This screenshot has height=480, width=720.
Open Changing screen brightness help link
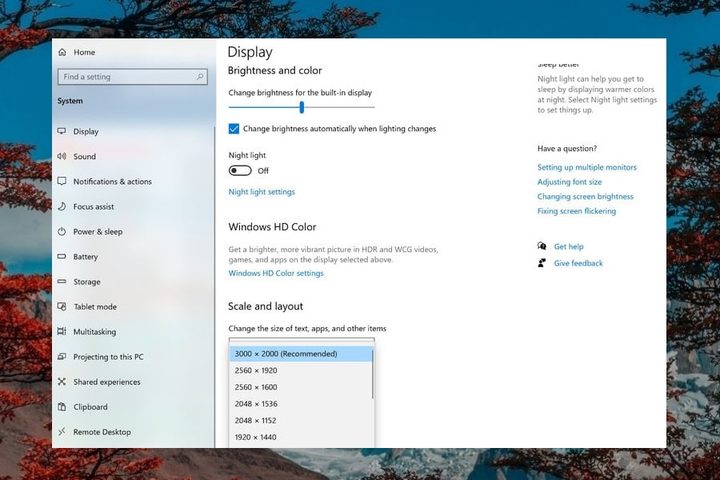[585, 197]
